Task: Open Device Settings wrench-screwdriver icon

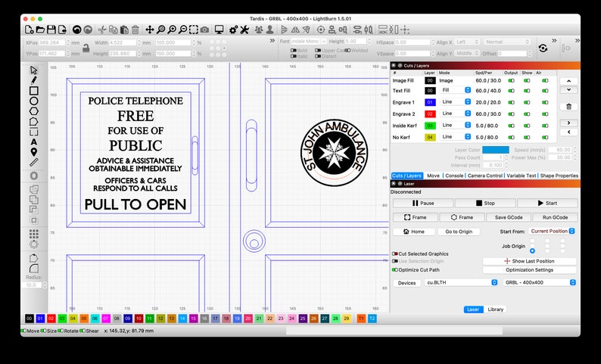Action: click(244, 30)
